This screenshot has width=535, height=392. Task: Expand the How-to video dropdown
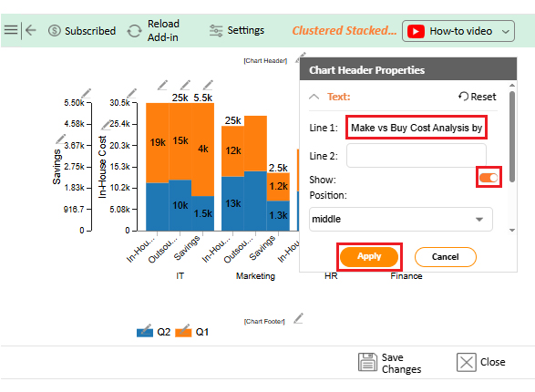tap(458, 31)
